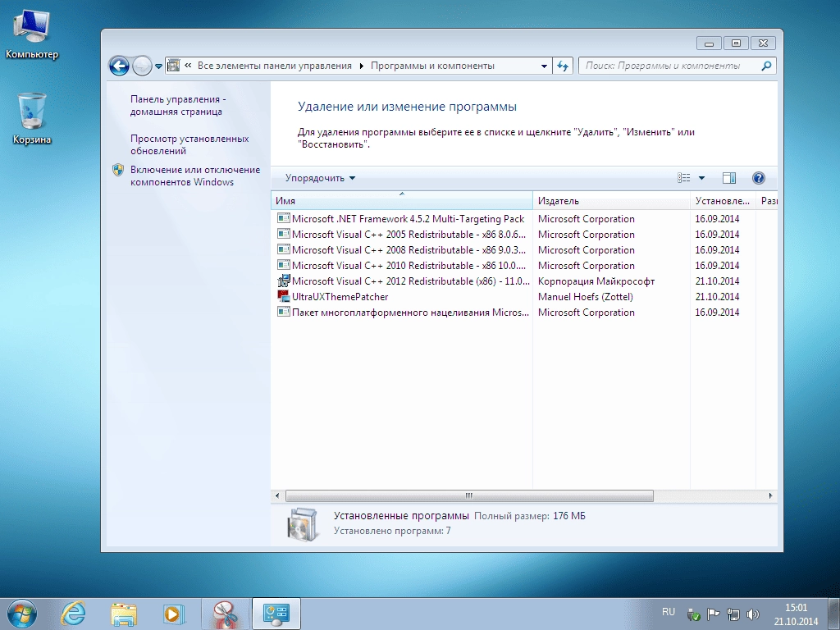Open the Упорядочить menu
The width and height of the screenshot is (840, 630).
pos(320,178)
